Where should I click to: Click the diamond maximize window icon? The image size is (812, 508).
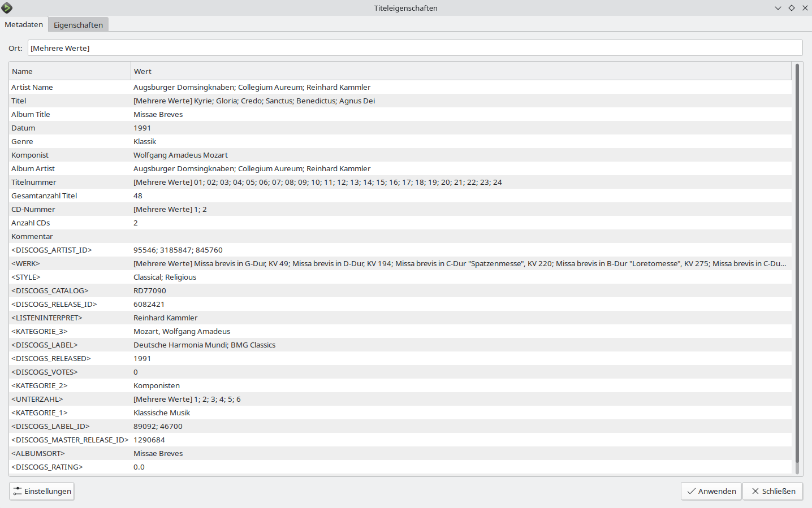click(x=792, y=8)
